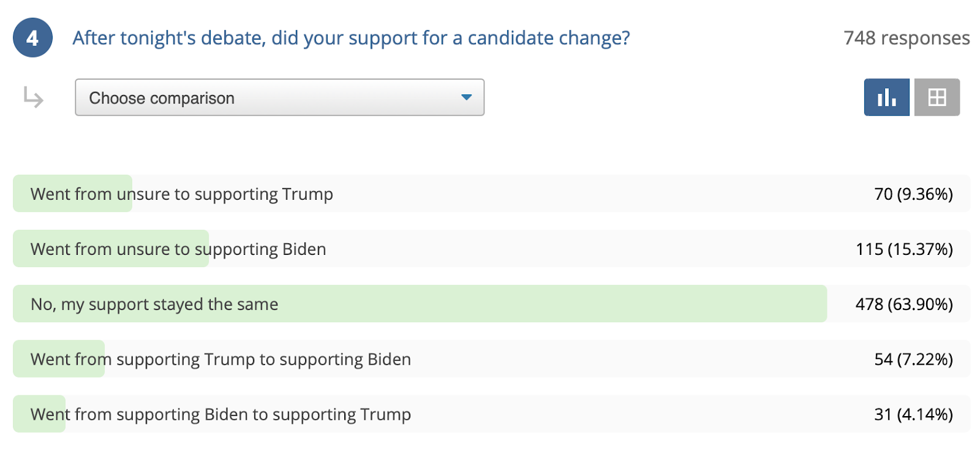980x470 pixels.
Task: Click the 748 responses count
Action: click(x=907, y=38)
